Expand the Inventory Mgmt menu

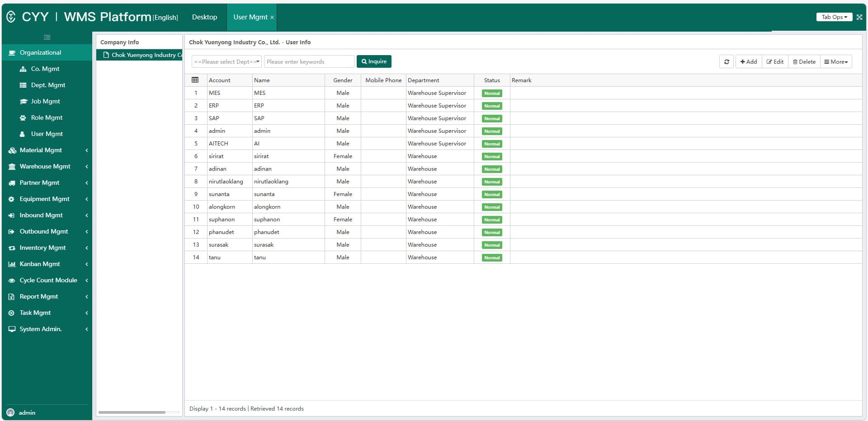tap(47, 248)
